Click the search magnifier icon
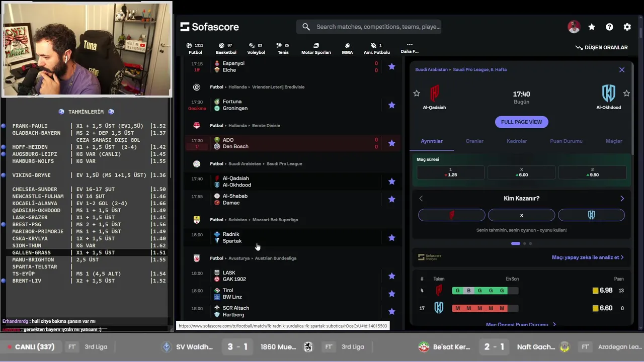This screenshot has height=362, width=644. coord(306,27)
